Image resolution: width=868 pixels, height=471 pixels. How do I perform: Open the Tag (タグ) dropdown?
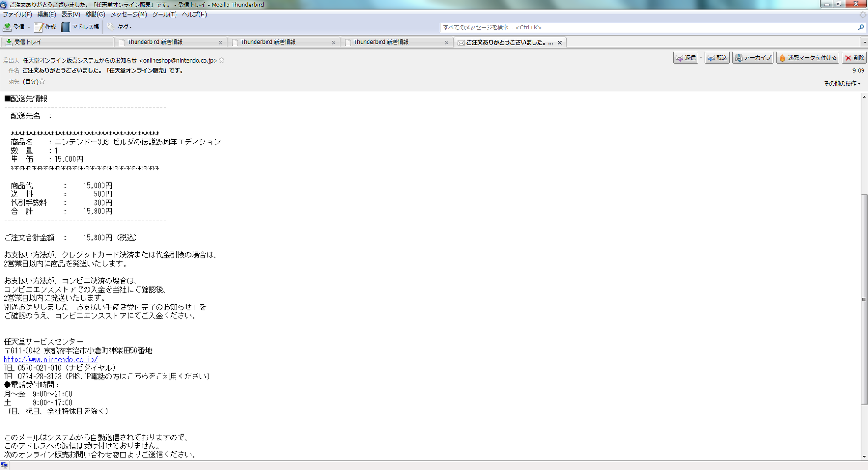pyautogui.click(x=119, y=27)
